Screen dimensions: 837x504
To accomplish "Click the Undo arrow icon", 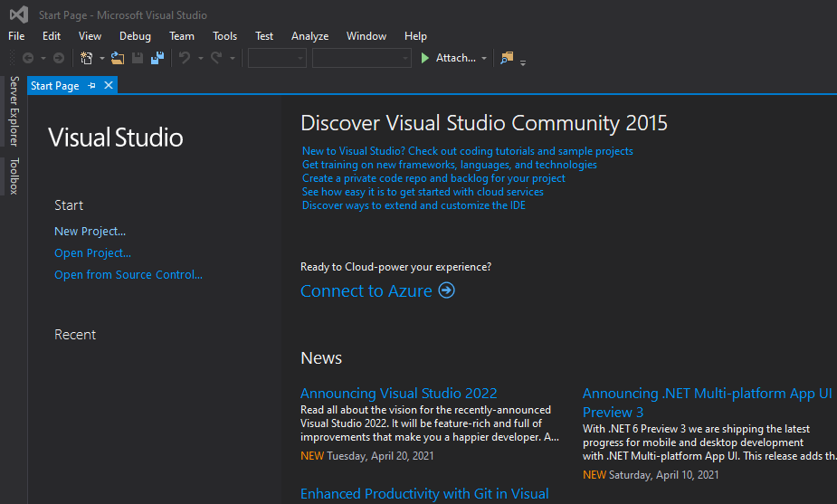I will (185, 58).
